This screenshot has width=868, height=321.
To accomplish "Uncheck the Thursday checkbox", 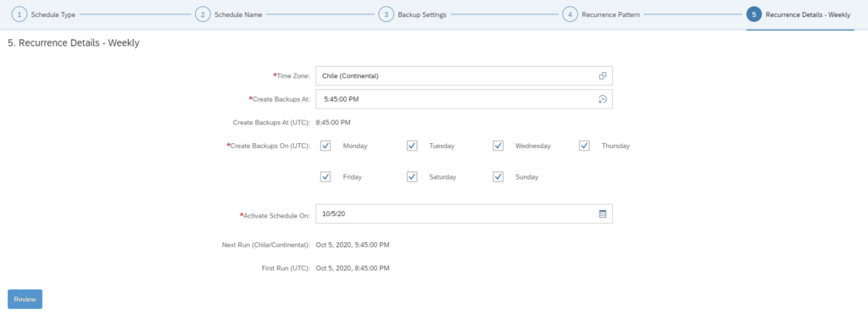I will [x=585, y=146].
